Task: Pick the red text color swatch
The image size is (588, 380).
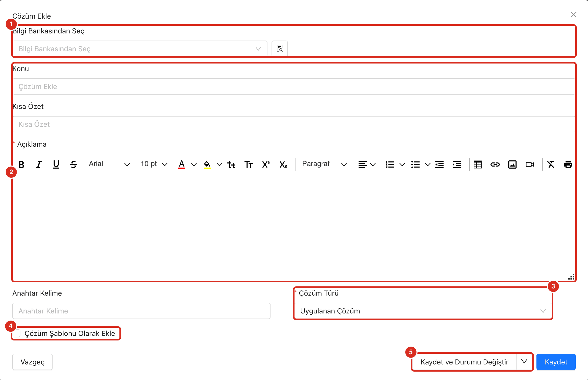Action: (x=181, y=164)
